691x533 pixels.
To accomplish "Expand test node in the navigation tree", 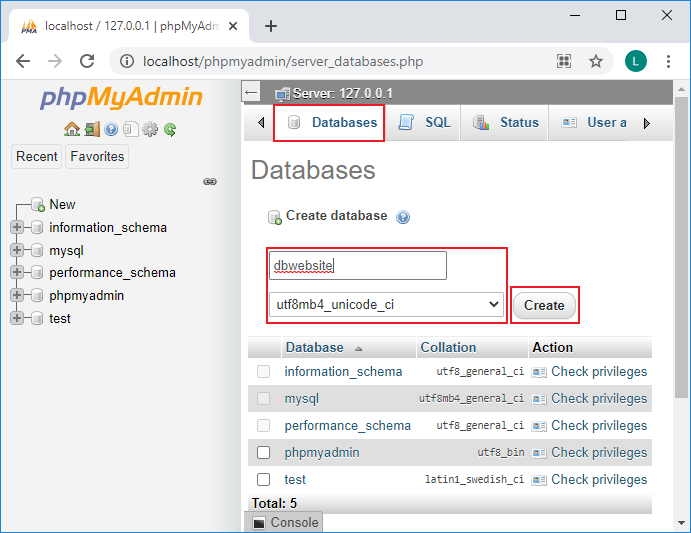I will coord(17,318).
